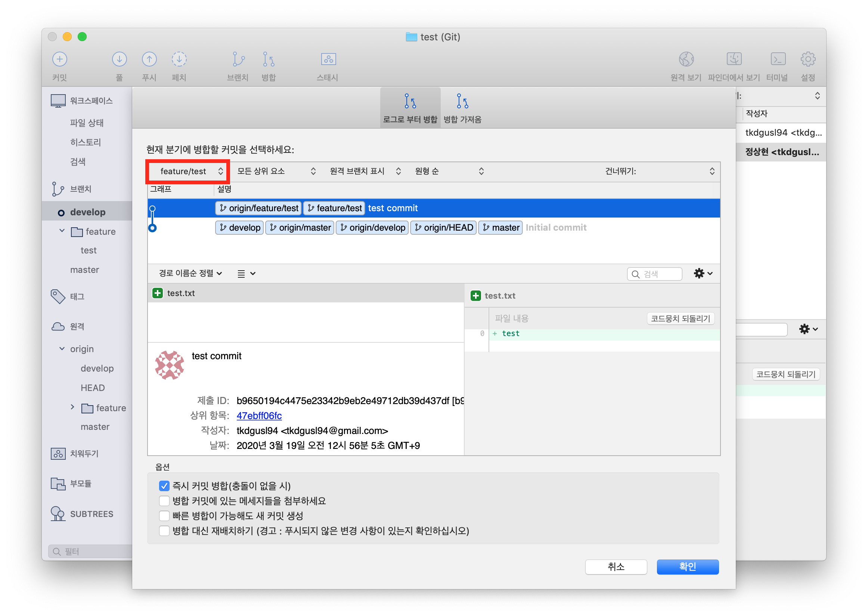Open 터미널 (Terminal) from the toolbar

(x=777, y=59)
